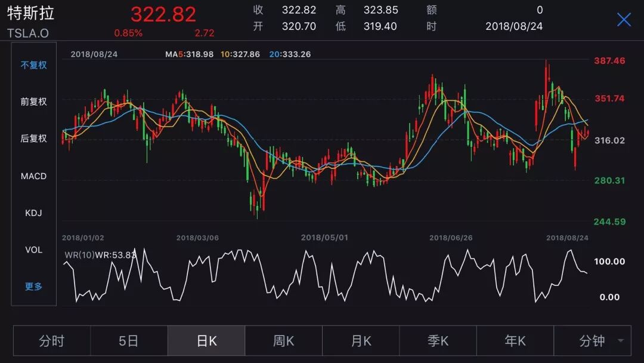
Task: Click the WR(10)WR:53.83 indicator label
Action: click(100, 255)
